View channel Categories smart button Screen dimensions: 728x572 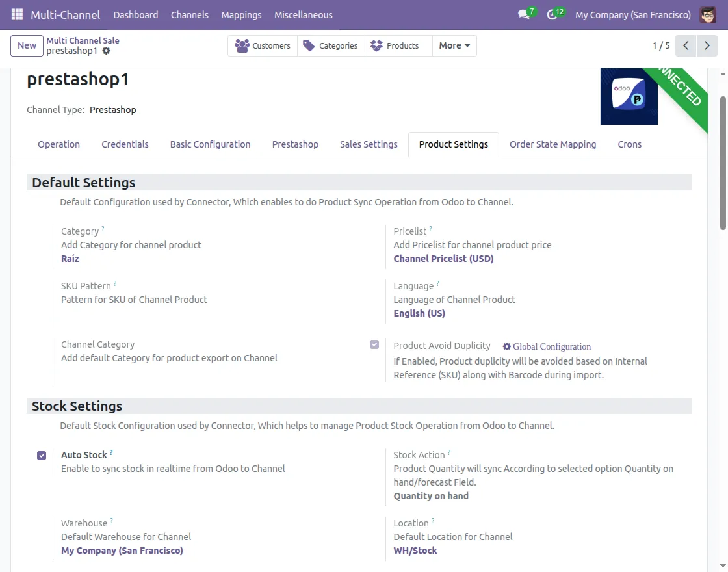[x=331, y=45]
